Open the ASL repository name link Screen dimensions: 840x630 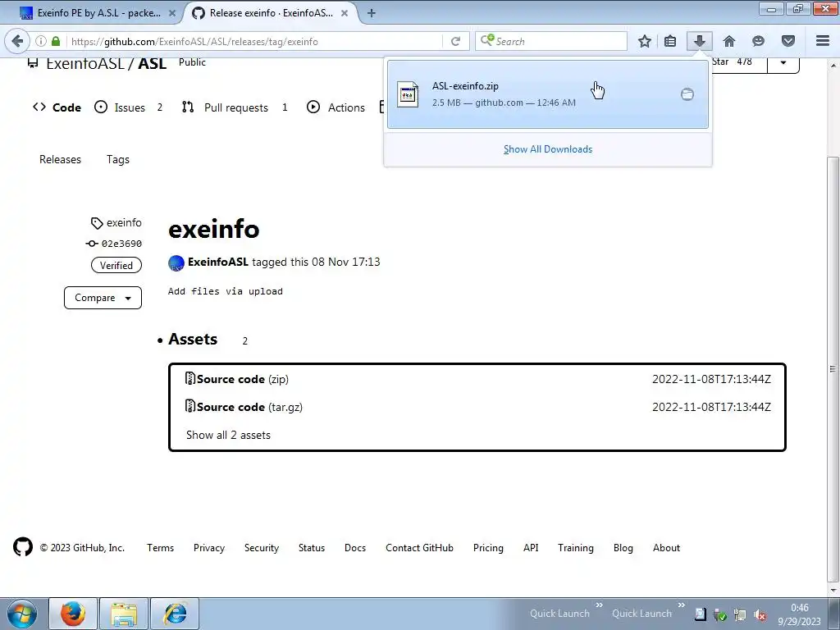(152, 63)
